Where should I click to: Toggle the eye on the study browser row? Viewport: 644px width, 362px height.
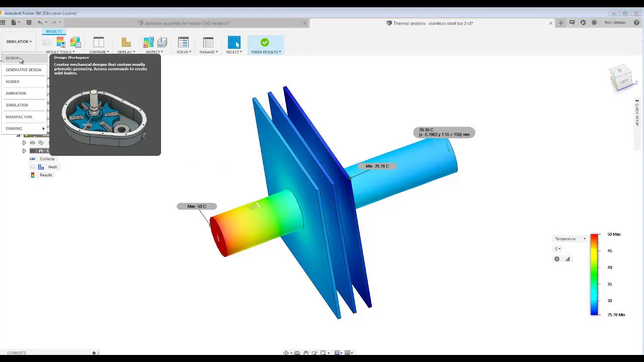tap(33, 143)
